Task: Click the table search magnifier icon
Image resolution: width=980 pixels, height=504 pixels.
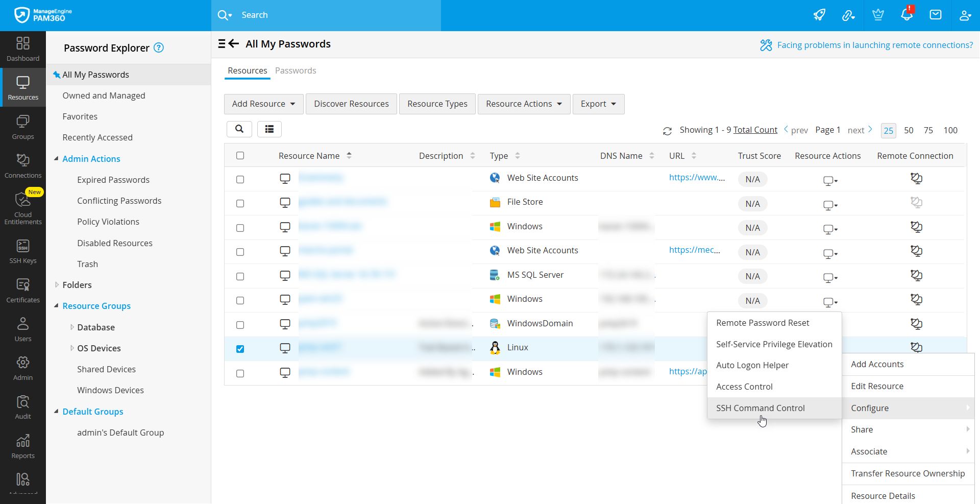Action: pyautogui.click(x=239, y=129)
